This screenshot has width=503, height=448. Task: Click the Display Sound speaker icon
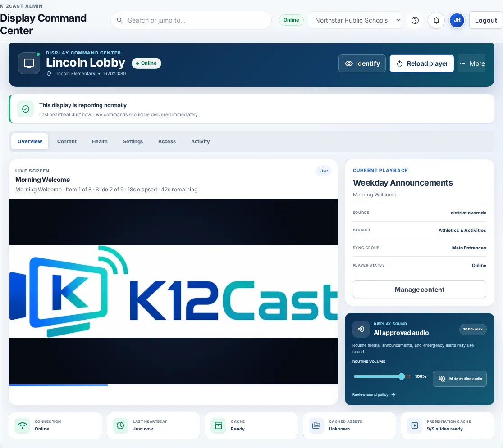[x=361, y=329]
